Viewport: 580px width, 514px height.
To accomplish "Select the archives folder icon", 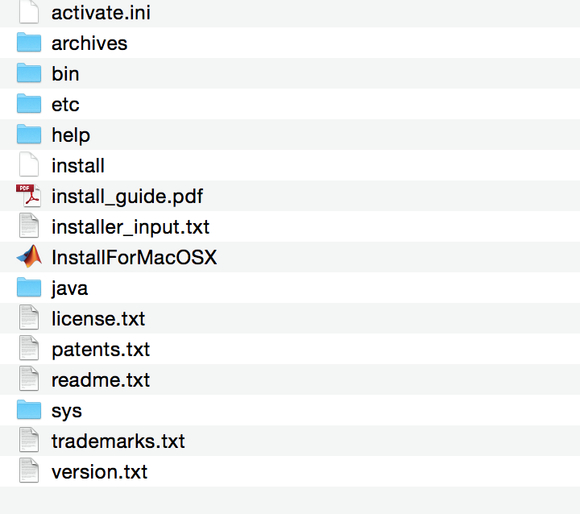I will [29, 42].
